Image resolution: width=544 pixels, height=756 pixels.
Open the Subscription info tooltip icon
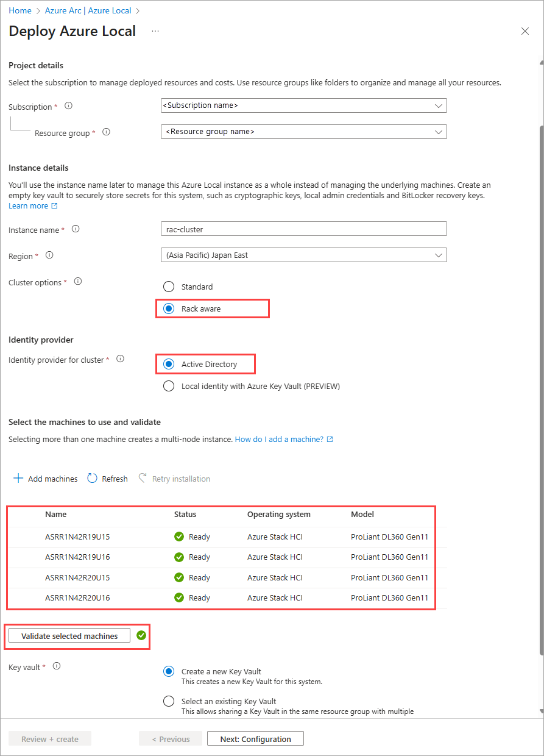68,105
